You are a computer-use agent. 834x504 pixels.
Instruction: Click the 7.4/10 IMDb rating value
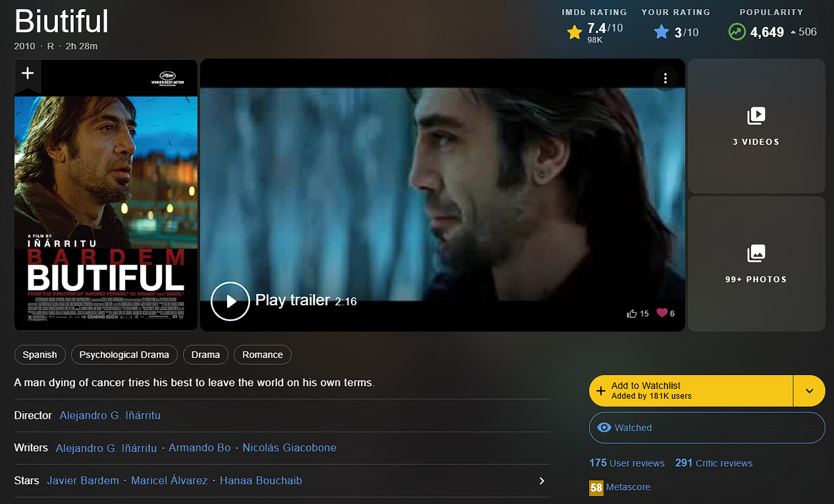(605, 28)
